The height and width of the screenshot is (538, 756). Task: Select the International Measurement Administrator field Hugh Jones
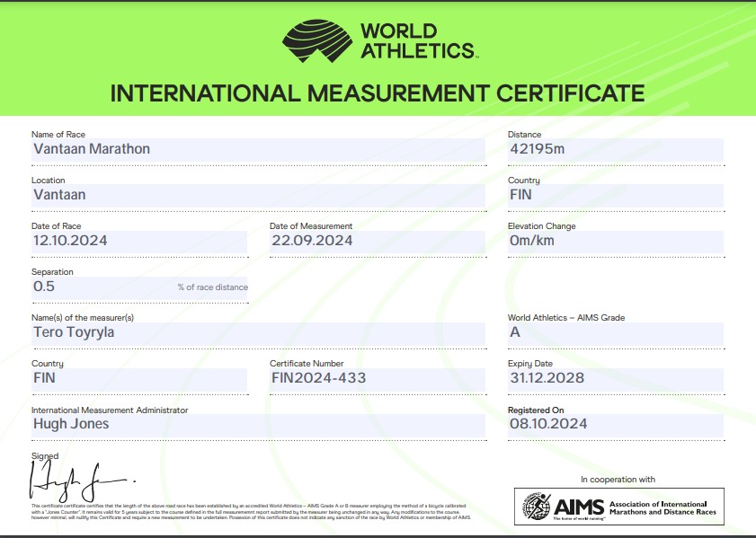pyautogui.click(x=257, y=424)
